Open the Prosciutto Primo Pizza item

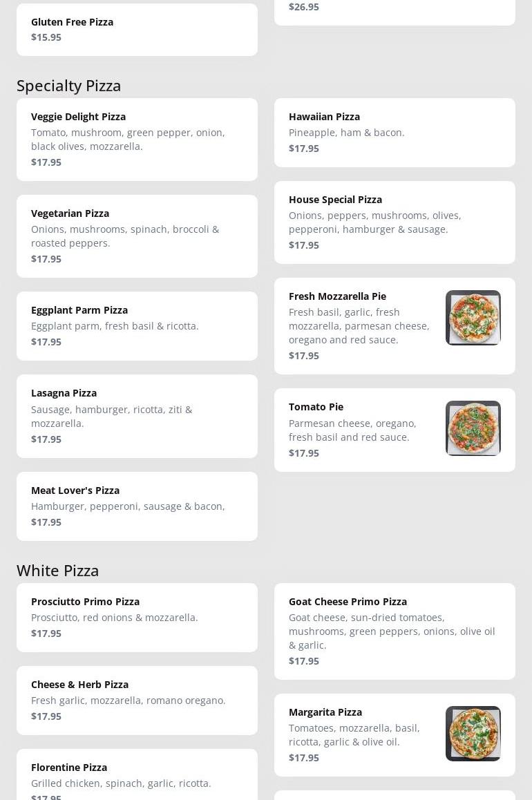point(137,618)
